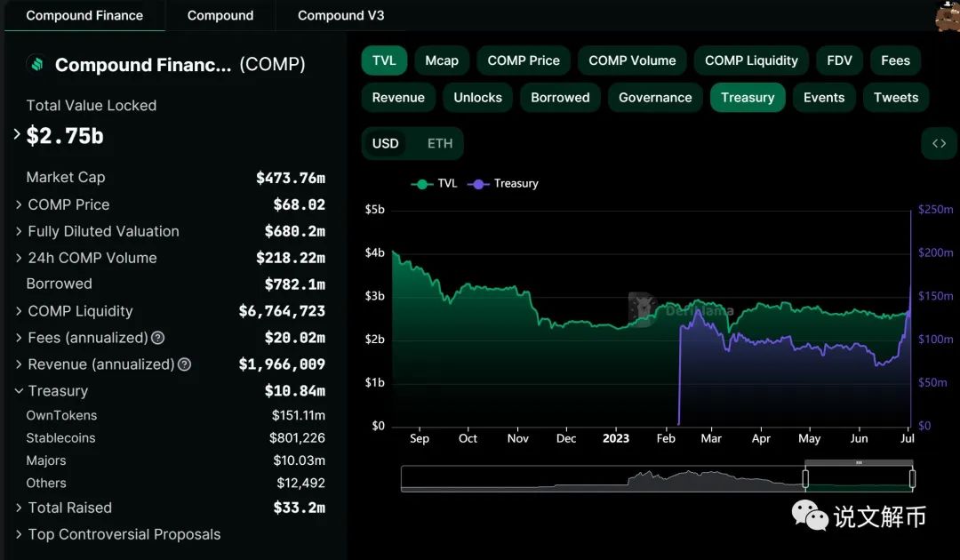The width and height of the screenshot is (960, 560).
Task: Click the Others value $12,492
Action: (x=301, y=484)
